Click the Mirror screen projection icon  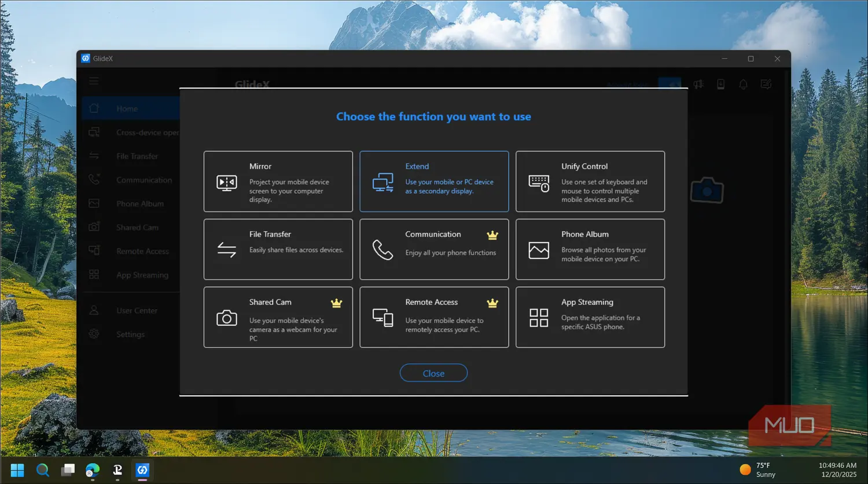click(226, 182)
